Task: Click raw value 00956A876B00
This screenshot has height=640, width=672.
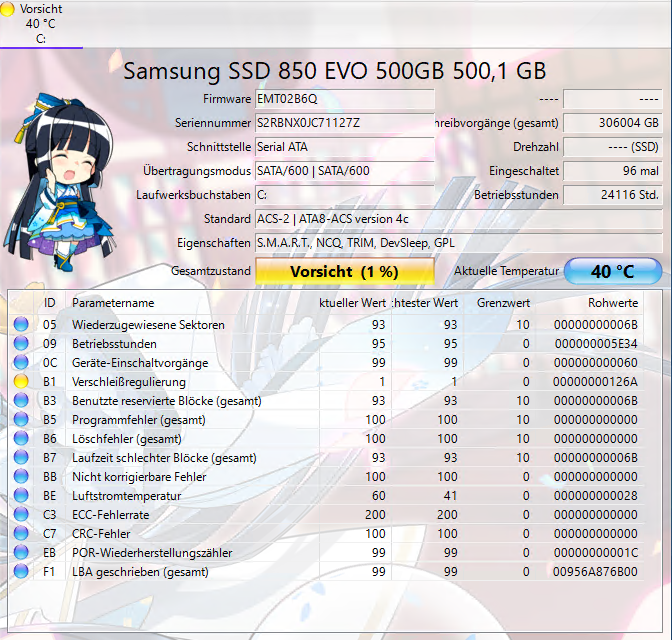Action: tap(595, 572)
